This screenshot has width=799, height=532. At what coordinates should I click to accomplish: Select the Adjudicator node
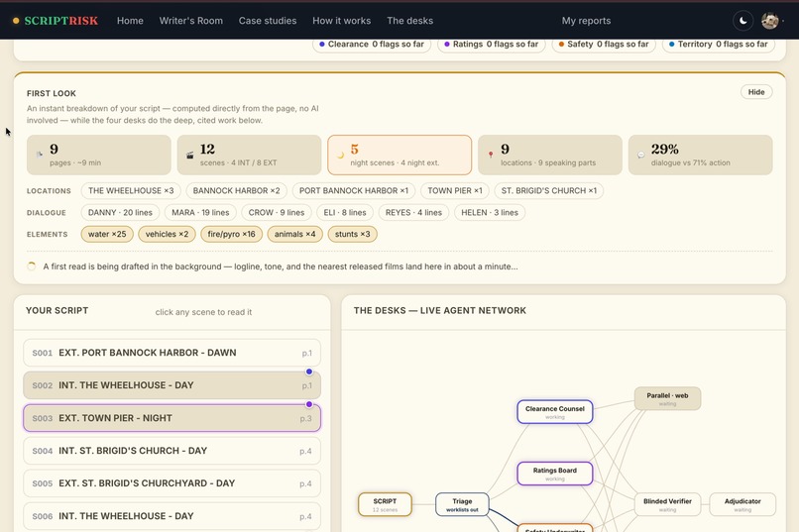(x=742, y=504)
